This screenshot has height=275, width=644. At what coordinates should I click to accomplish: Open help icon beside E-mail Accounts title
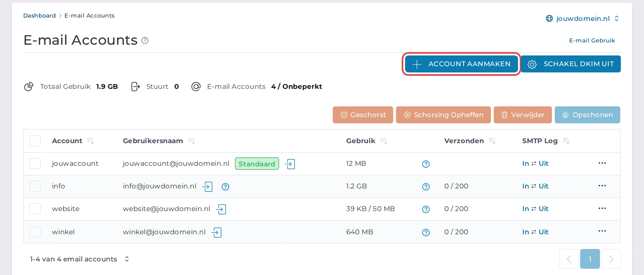[x=145, y=40]
